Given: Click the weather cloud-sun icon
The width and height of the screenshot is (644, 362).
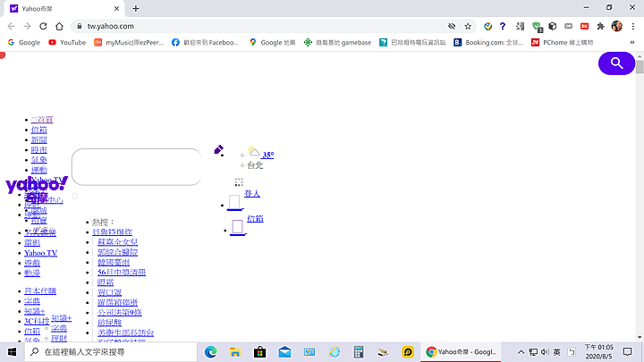Looking at the screenshot, I should coord(254,151).
